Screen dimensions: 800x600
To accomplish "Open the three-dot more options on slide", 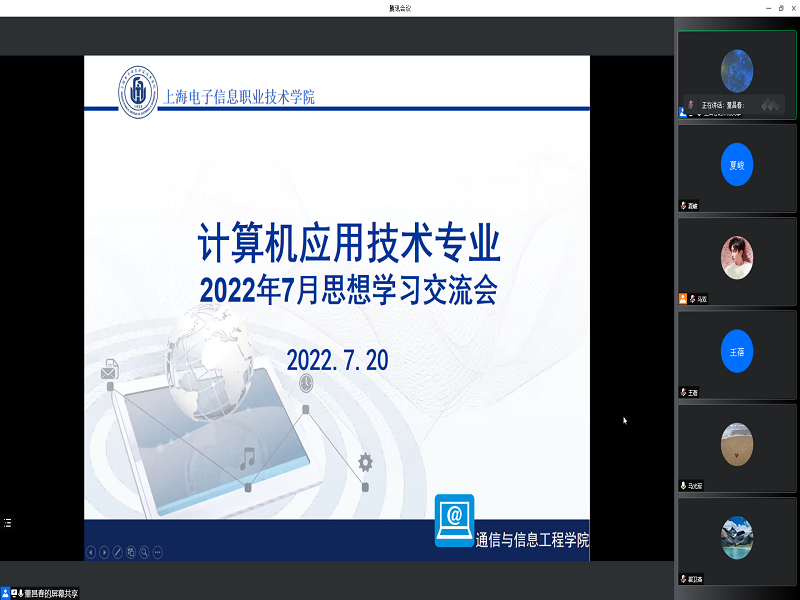I will pos(157,552).
